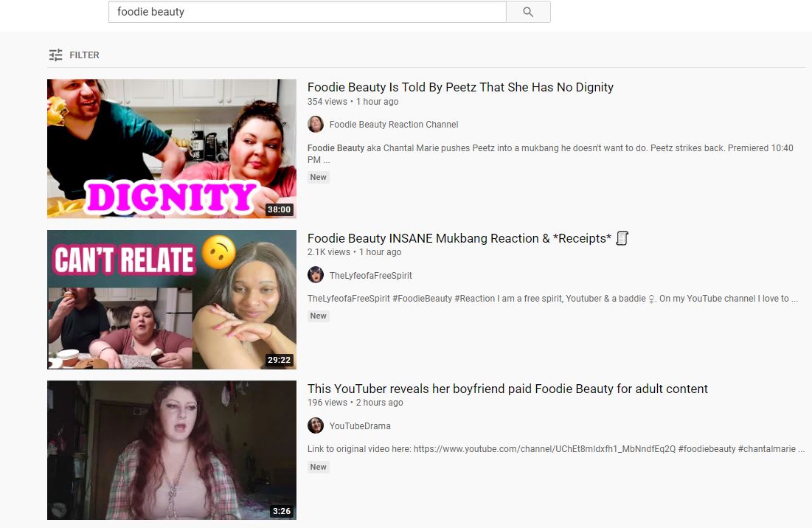Open the DIGNITY video thumbnail
Viewport: 812px width, 528px height.
click(x=171, y=148)
